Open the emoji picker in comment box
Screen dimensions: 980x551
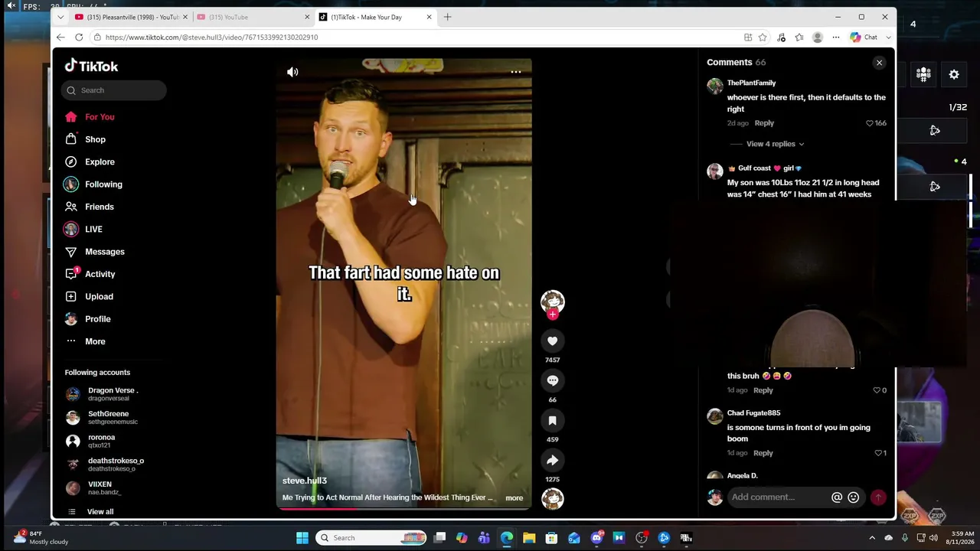(854, 497)
